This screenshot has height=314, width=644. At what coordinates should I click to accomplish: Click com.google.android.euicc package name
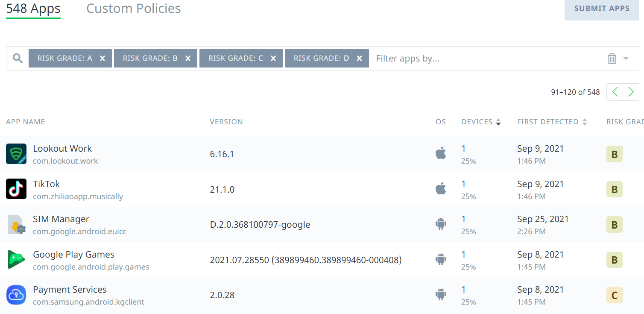[80, 232]
